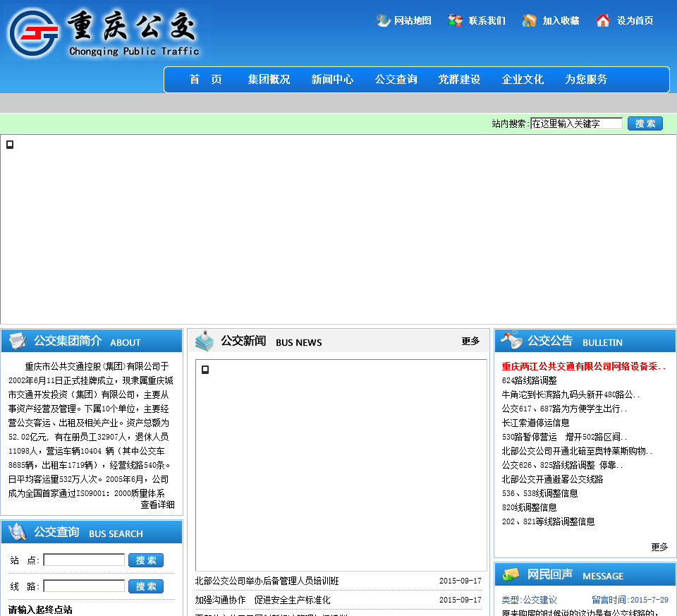Click 更多 at bottom of 公交公告
The width and height of the screenshot is (677, 616).
[659, 547]
